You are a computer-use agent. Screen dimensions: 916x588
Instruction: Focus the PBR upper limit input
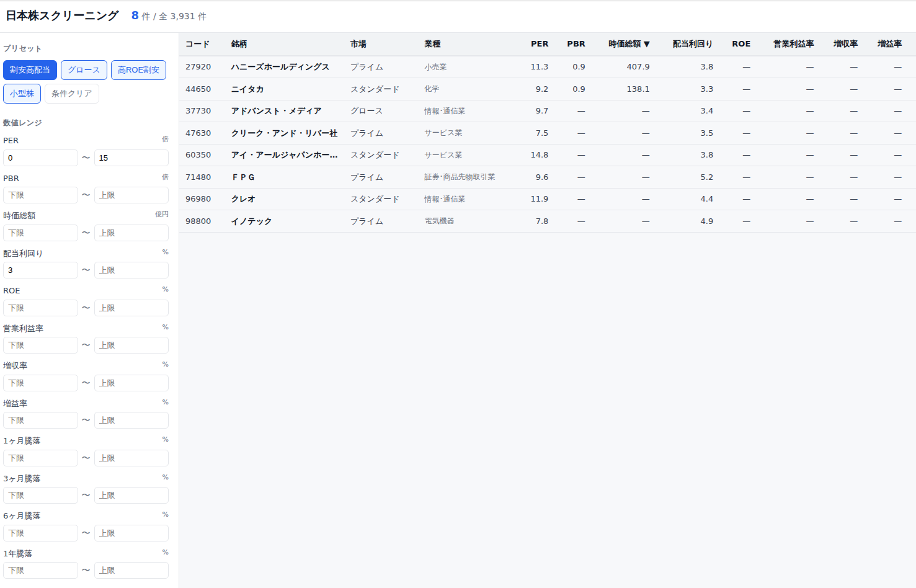pos(131,195)
